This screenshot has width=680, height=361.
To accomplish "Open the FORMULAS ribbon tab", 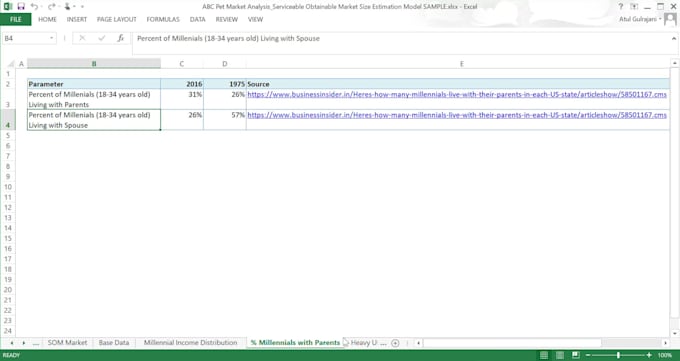I will pyautogui.click(x=163, y=20).
